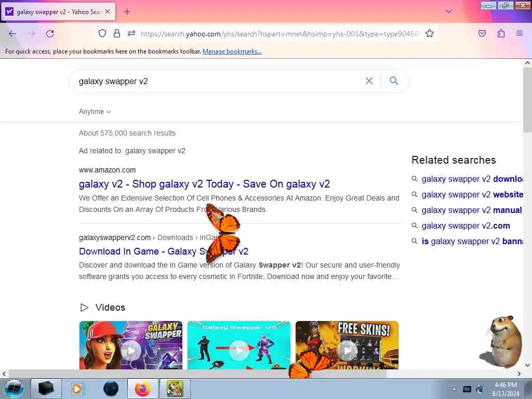Click the vertical scrollbar thumb
Screen dimensions: 532x399
[x=527, y=100]
